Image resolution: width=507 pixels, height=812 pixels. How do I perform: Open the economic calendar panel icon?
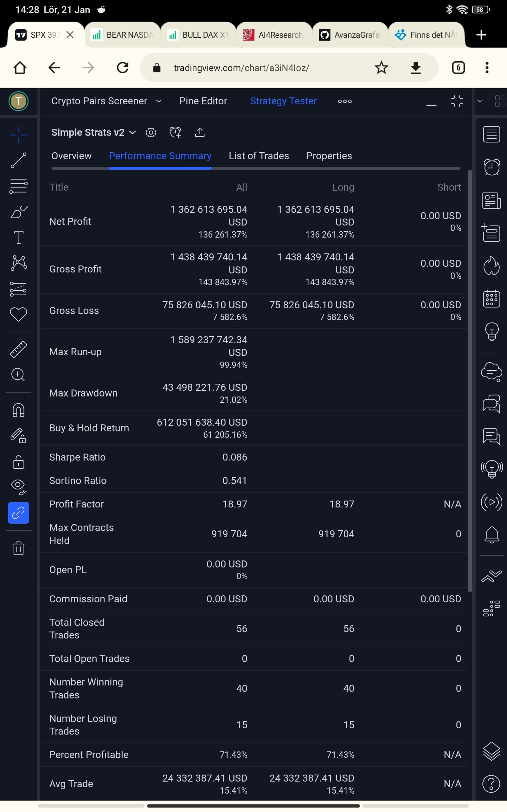click(x=491, y=298)
